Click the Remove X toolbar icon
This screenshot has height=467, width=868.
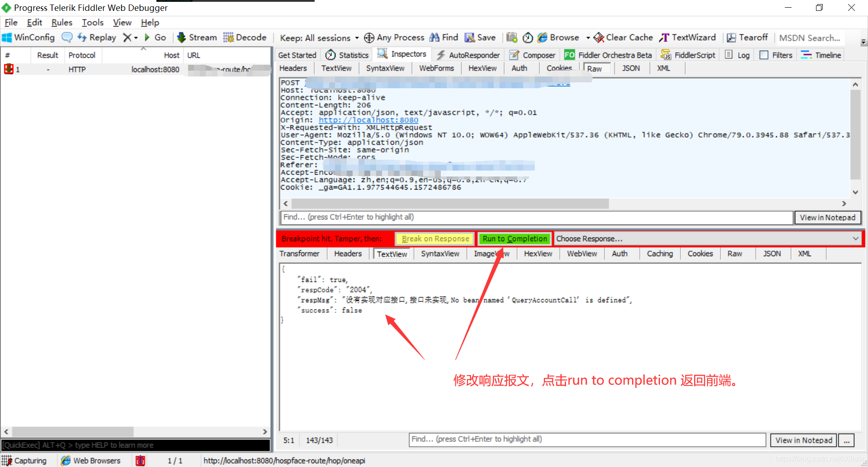pyautogui.click(x=127, y=38)
